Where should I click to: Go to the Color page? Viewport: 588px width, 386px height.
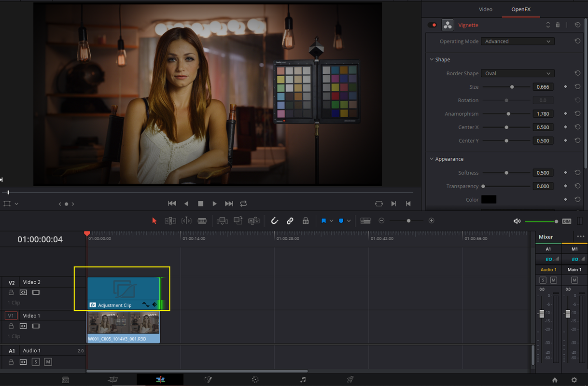[x=256, y=380]
